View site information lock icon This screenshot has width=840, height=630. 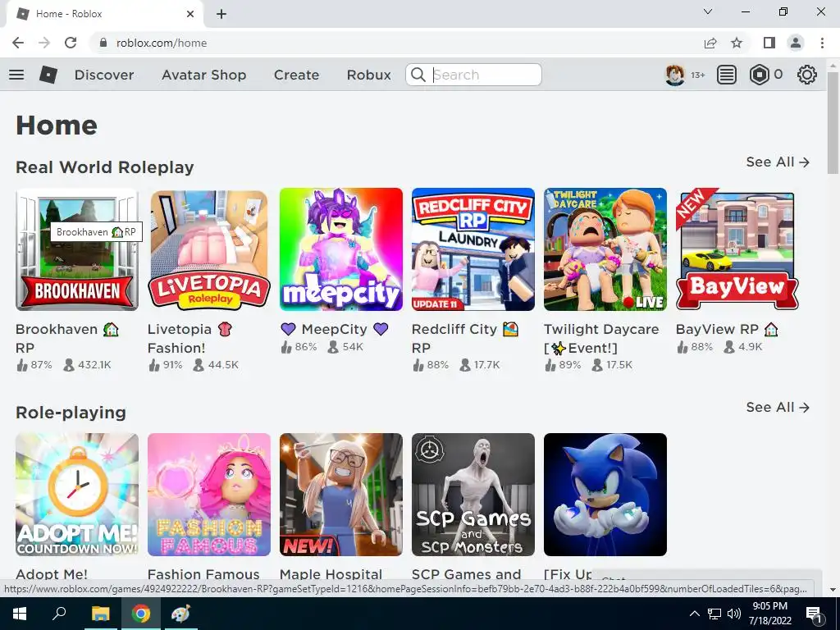point(104,43)
